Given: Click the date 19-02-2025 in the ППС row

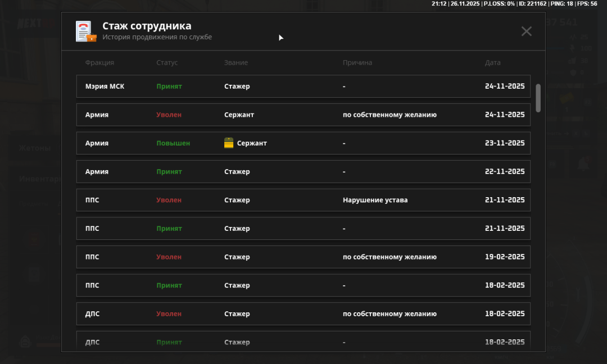Looking at the screenshot, I should pos(505,257).
